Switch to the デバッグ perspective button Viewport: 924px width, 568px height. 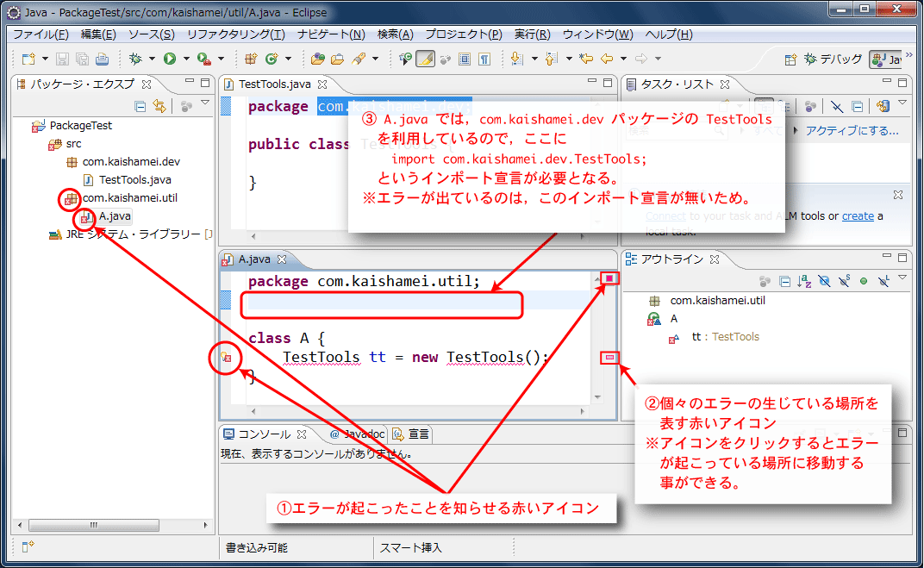pyautogui.click(x=833, y=59)
